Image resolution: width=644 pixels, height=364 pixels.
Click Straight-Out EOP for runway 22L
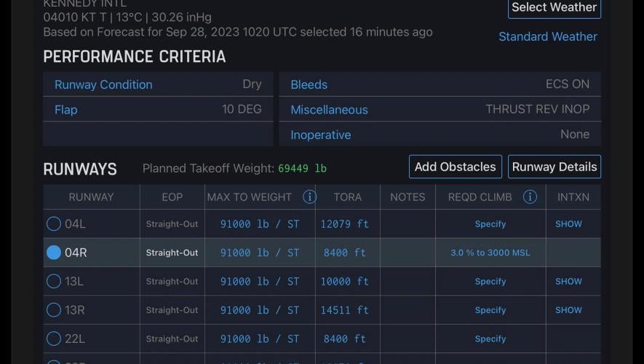[172, 339]
